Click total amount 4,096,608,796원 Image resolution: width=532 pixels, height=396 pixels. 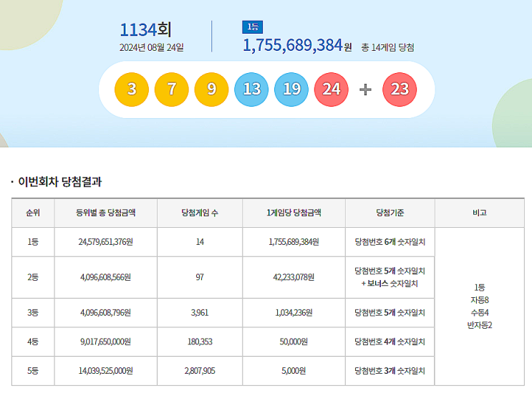tap(105, 312)
